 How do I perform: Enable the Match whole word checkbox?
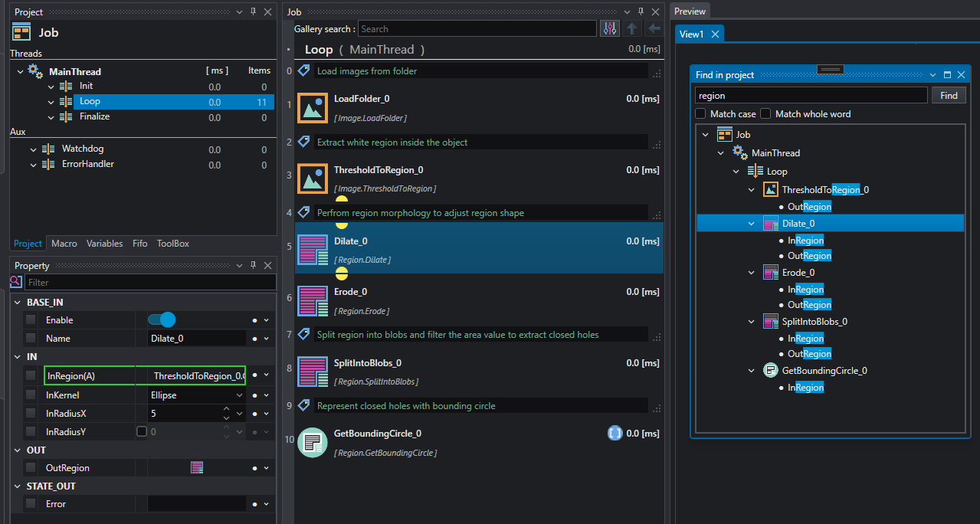765,113
